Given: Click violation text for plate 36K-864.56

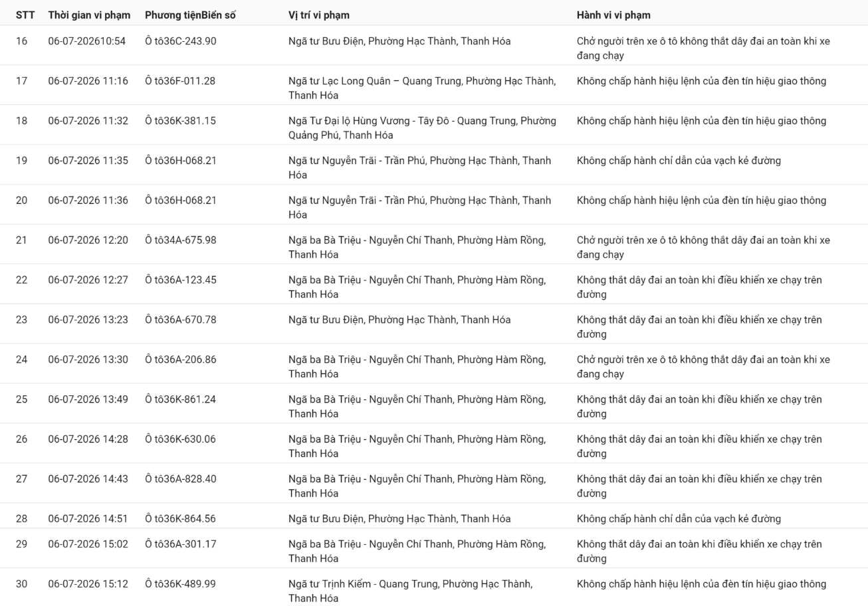Looking at the screenshot, I should [679, 519].
